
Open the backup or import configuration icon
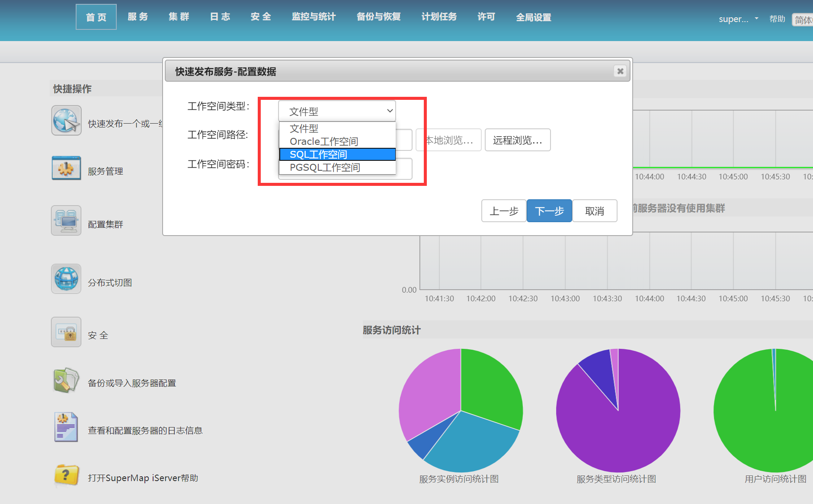pos(66,380)
